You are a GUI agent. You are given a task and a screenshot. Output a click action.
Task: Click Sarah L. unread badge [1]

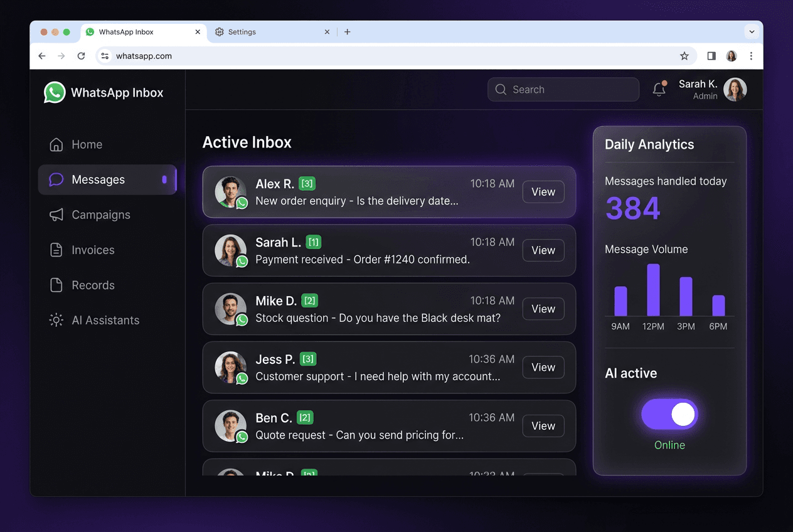tap(314, 242)
